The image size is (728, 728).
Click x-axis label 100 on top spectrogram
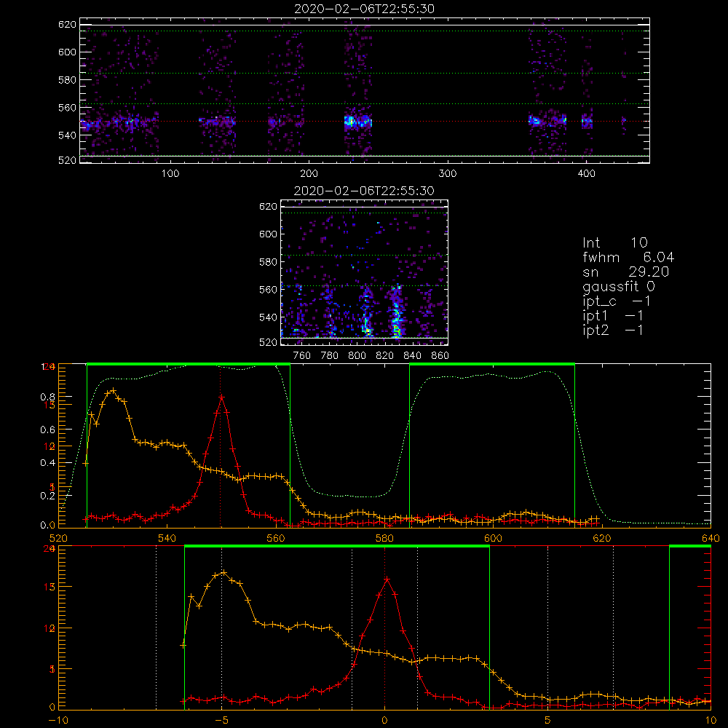170,174
